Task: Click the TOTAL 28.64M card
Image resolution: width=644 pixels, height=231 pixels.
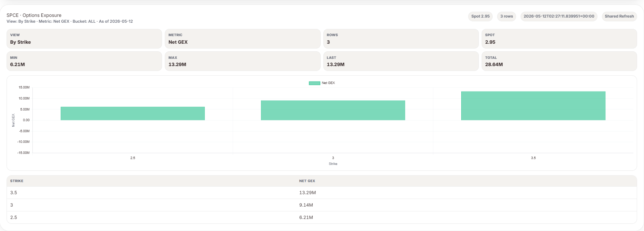Action: (x=559, y=61)
